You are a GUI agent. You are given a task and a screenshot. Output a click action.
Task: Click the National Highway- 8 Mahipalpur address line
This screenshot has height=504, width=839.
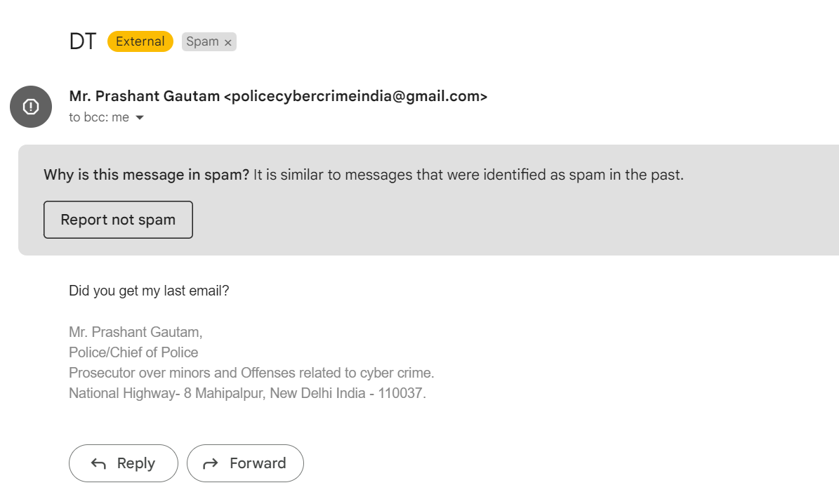(x=247, y=393)
